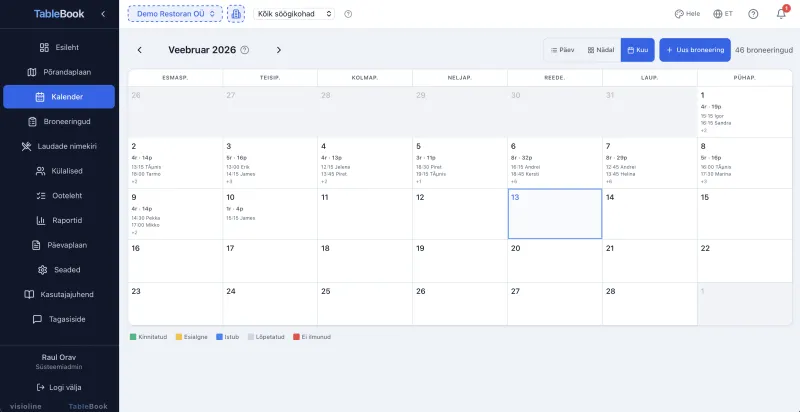Select day 20 in calendar
This screenshot has width=800, height=412.
click(555, 261)
